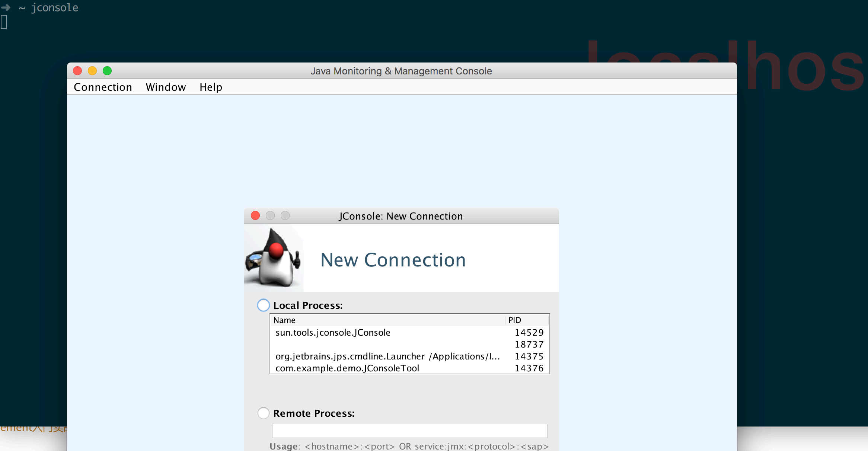Click the New Connection dialog title bar
Screen dimensions: 868x451
pos(401,216)
